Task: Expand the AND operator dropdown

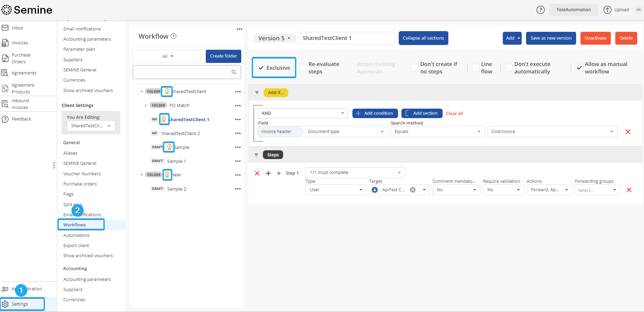Action: coord(302,113)
